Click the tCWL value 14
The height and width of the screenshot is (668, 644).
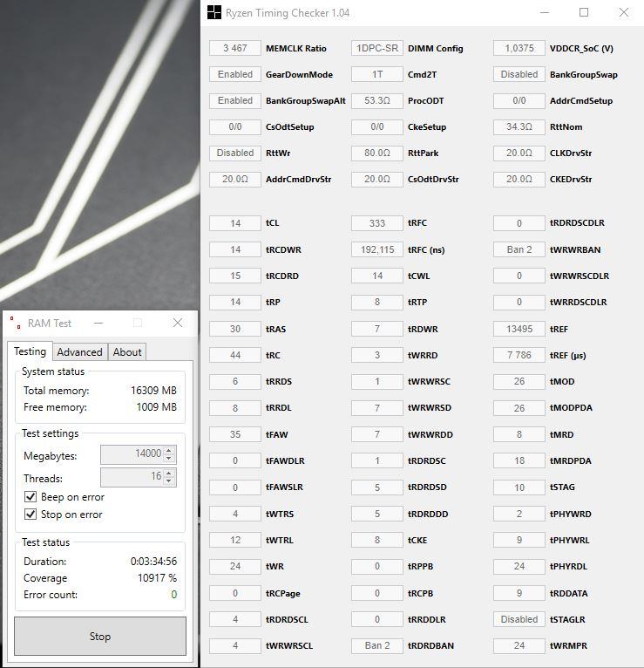(377, 276)
